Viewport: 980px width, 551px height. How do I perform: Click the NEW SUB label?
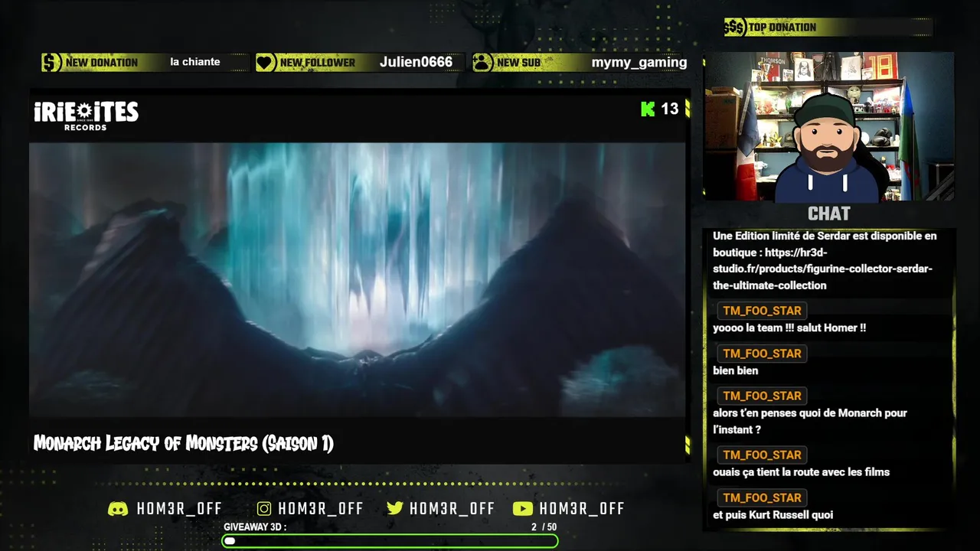(x=518, y=63)
